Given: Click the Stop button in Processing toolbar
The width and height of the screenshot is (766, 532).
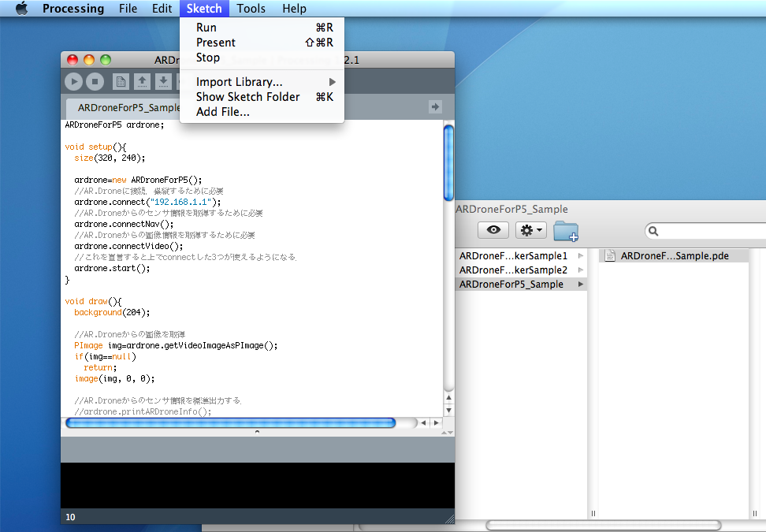Looking at the screenshot, I should pos(95,82).
